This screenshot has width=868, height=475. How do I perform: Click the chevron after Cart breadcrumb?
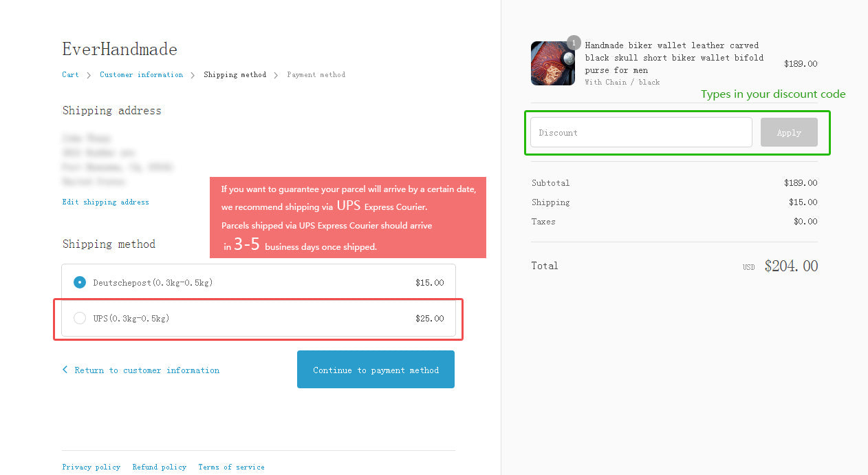(89, 75)
